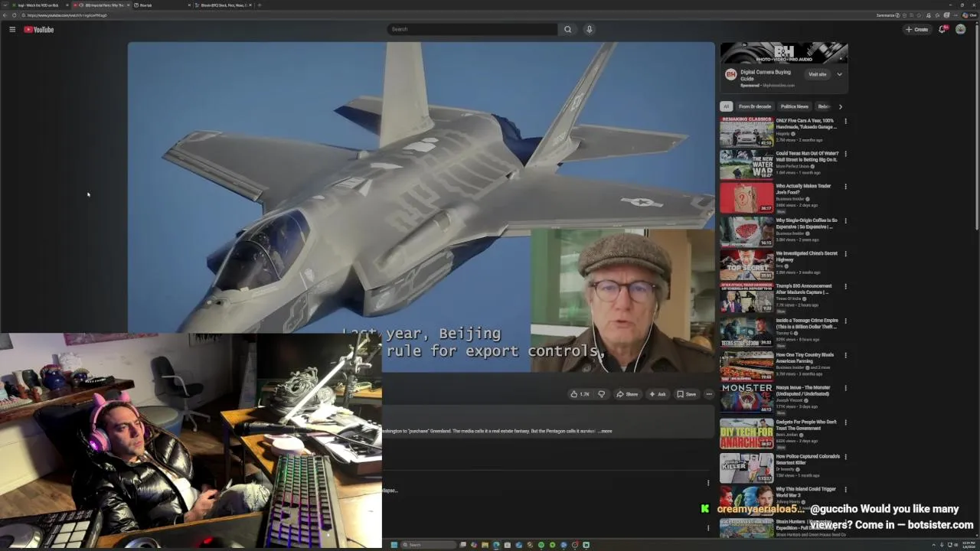Screen dimensions: 980x551
Task: Open comment options three-dot menu
Action: 708,483
